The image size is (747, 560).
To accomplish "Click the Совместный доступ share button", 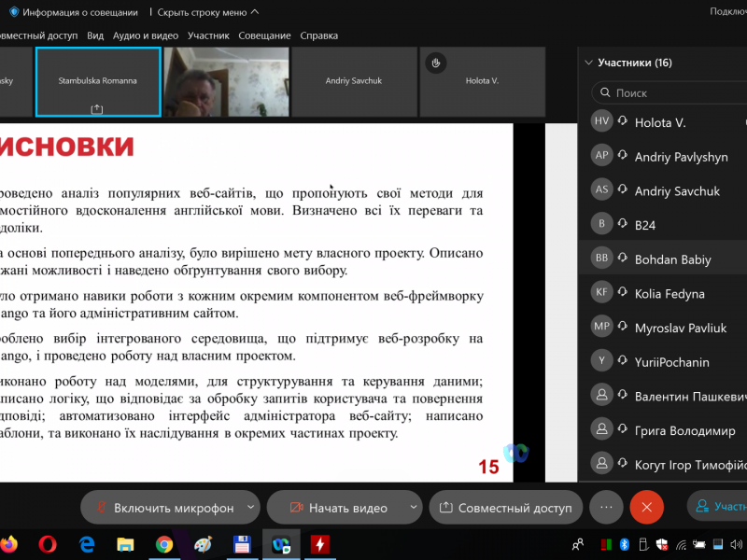I will [x=505, y=508].
